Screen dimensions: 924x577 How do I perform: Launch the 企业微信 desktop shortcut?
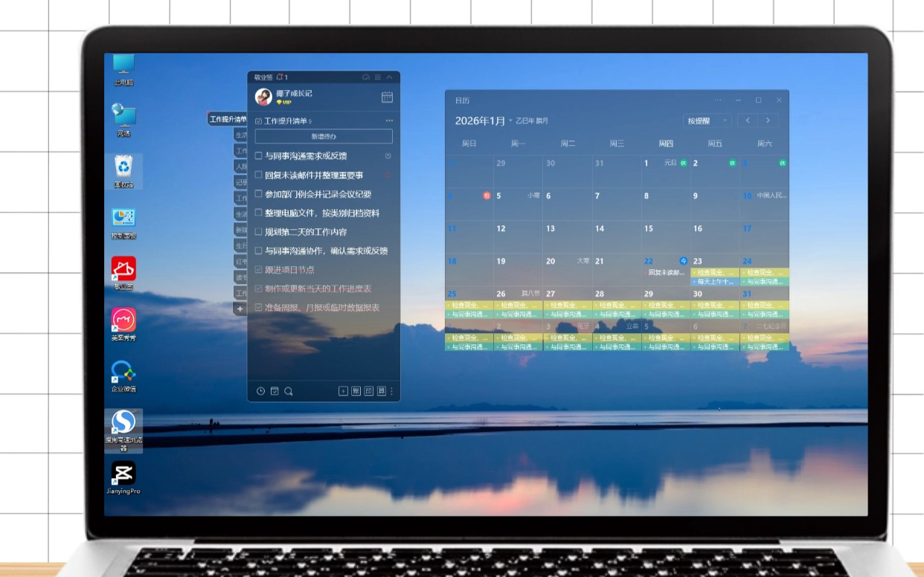click(x=123, y=376)
